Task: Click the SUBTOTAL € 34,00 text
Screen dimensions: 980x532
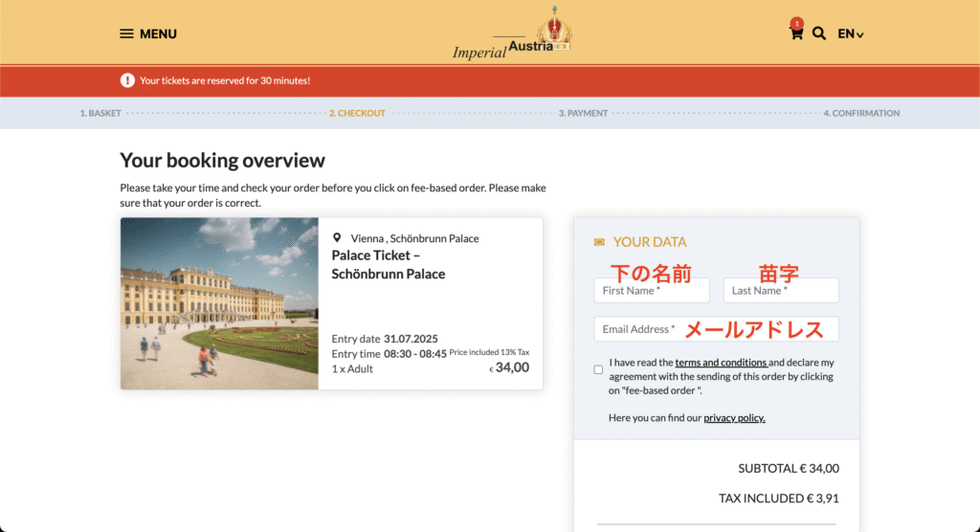Action: click(x=789, y=468)
